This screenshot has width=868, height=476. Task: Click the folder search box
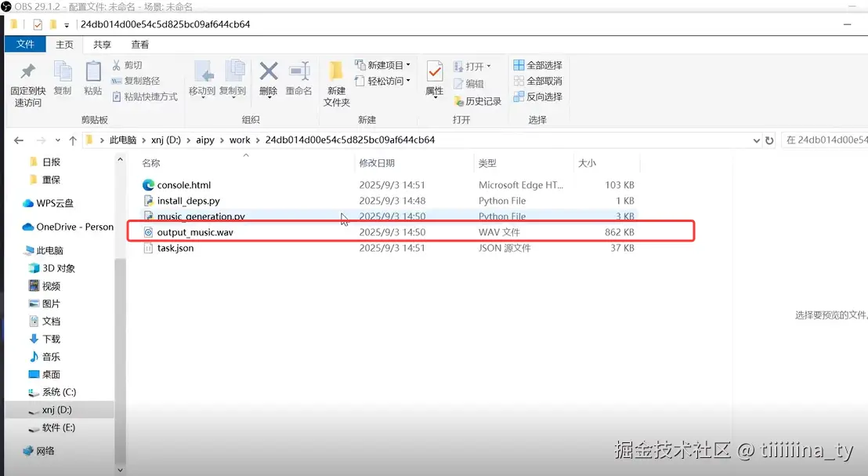824,140
